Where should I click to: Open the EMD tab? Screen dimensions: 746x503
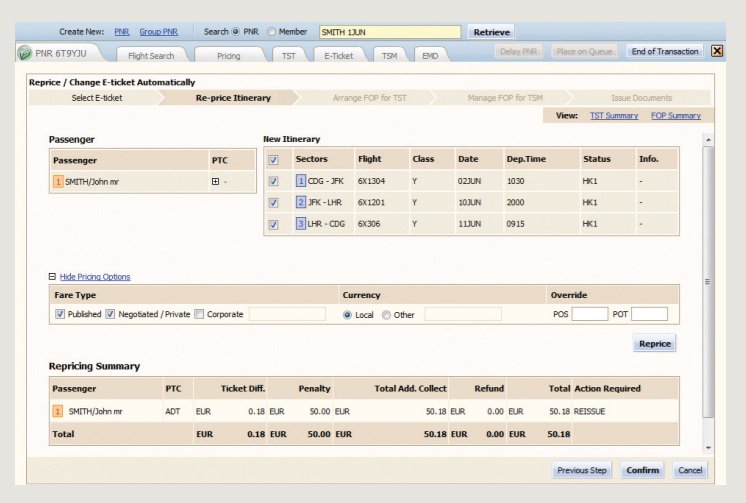[x=430, y=56]
